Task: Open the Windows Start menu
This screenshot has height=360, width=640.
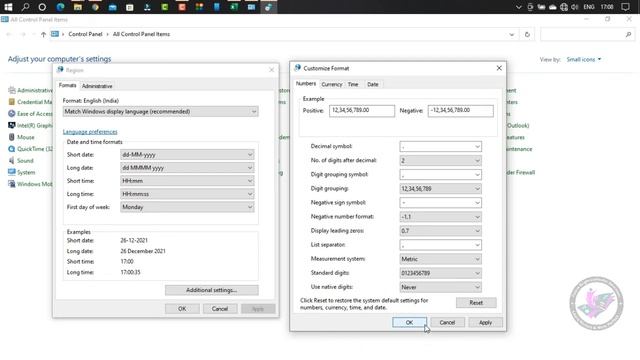Action: point(8,7)
